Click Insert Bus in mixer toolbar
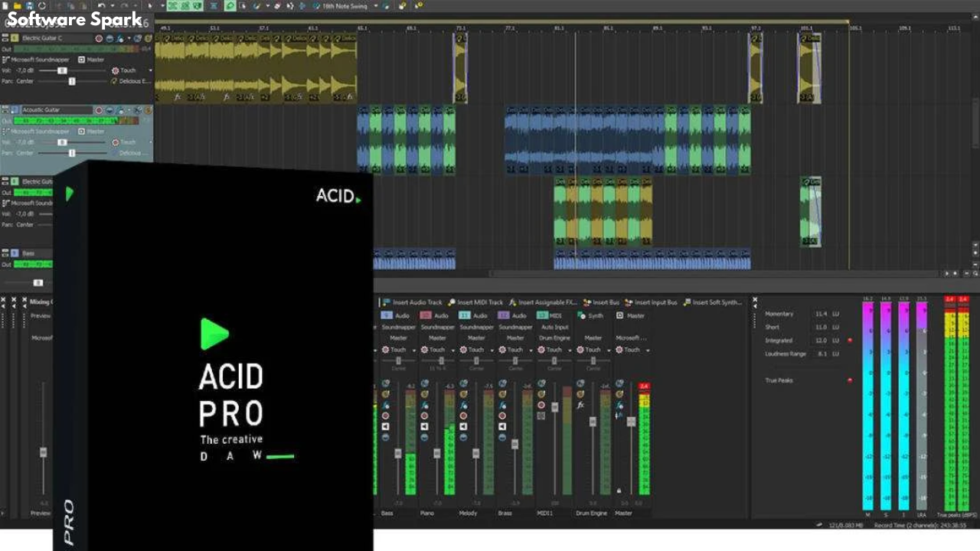980x551 pixels. (601, 302)
